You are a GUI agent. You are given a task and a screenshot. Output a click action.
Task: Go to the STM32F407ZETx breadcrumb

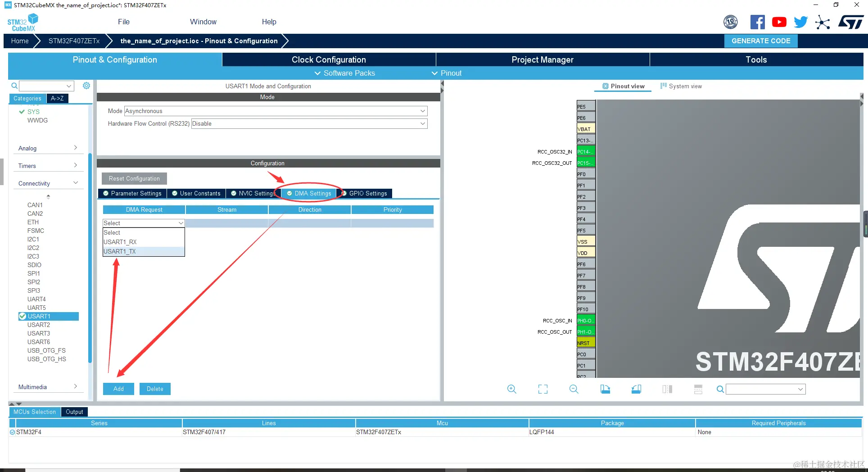pyautogui.click(x=74, y=41)
